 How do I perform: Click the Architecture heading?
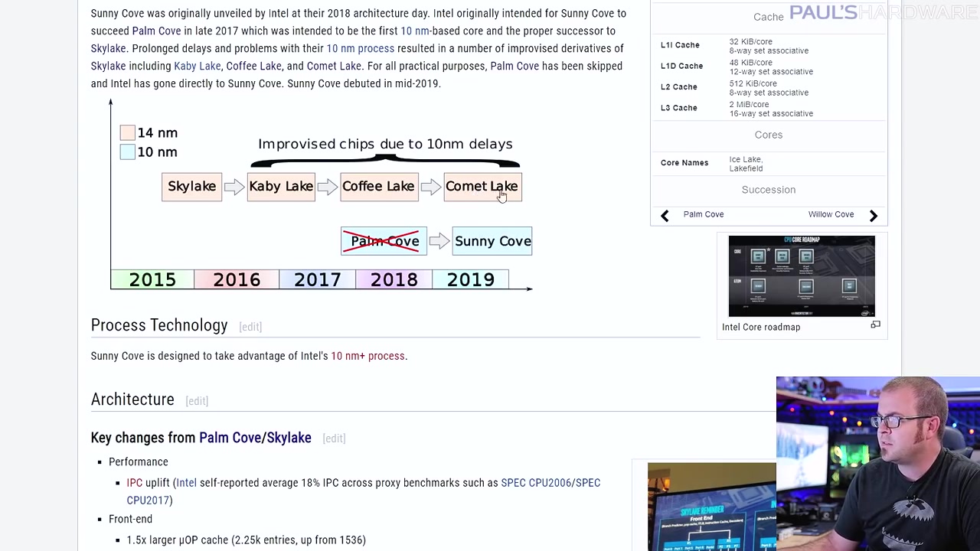(132, 399)
